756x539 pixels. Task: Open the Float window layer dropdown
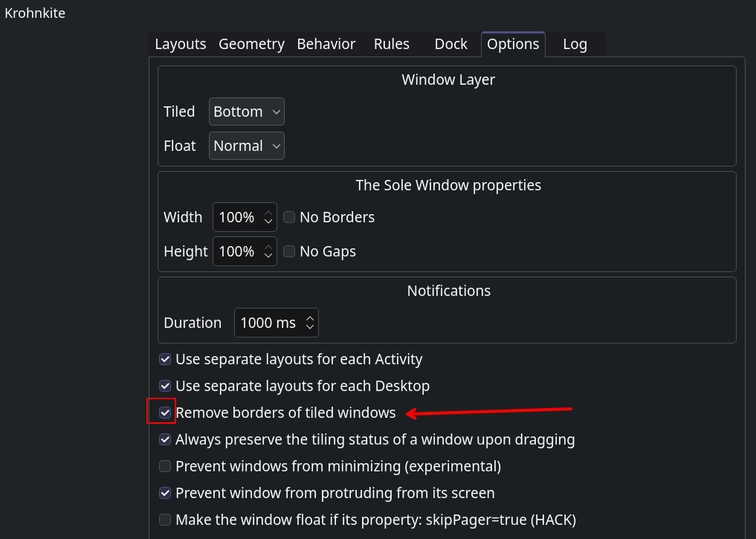click(246, 146)
